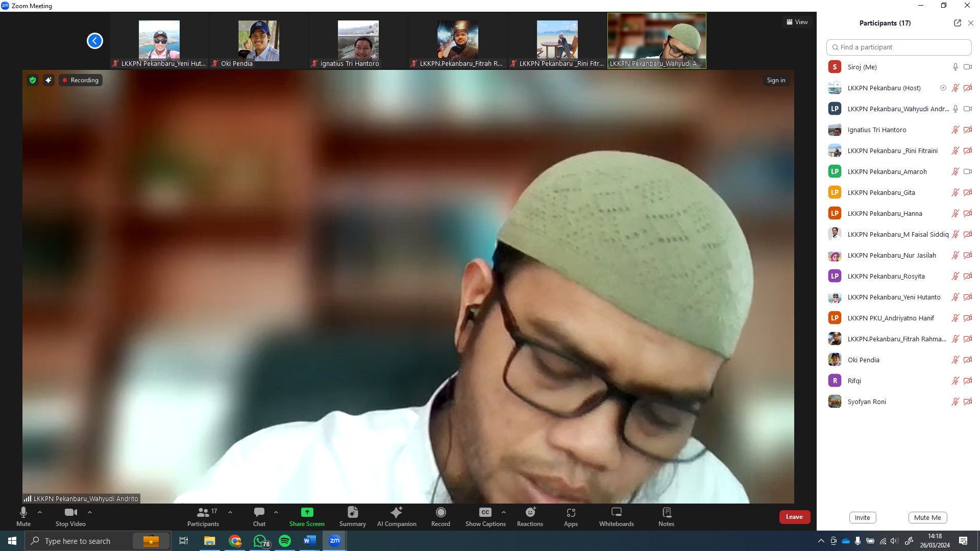Open Spotify from the taskbar
This screenshot has width=980, height=551.
285,541
